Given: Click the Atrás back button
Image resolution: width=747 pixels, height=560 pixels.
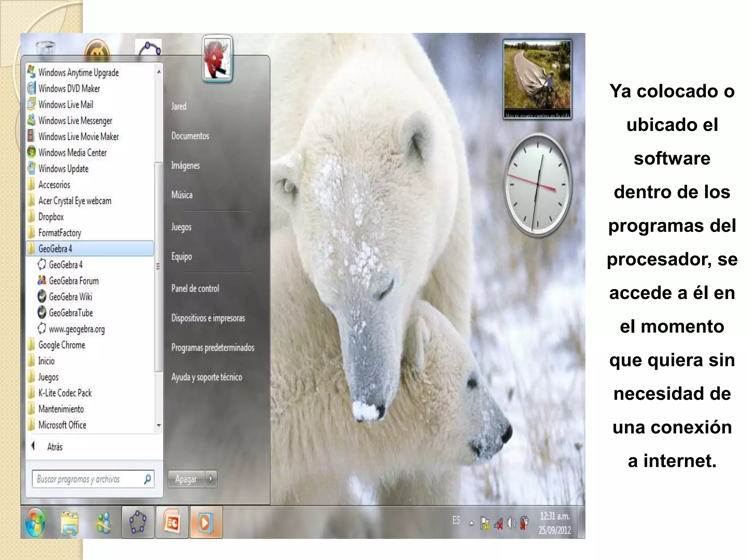Looking at the screenshot, I should tap(47, 447).
